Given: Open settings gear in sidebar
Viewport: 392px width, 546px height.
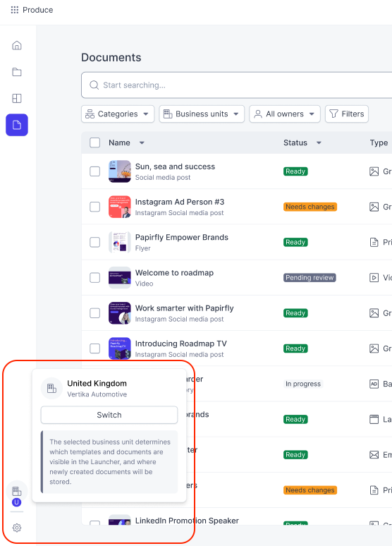Looking at the screenshot, I should 17,528.
